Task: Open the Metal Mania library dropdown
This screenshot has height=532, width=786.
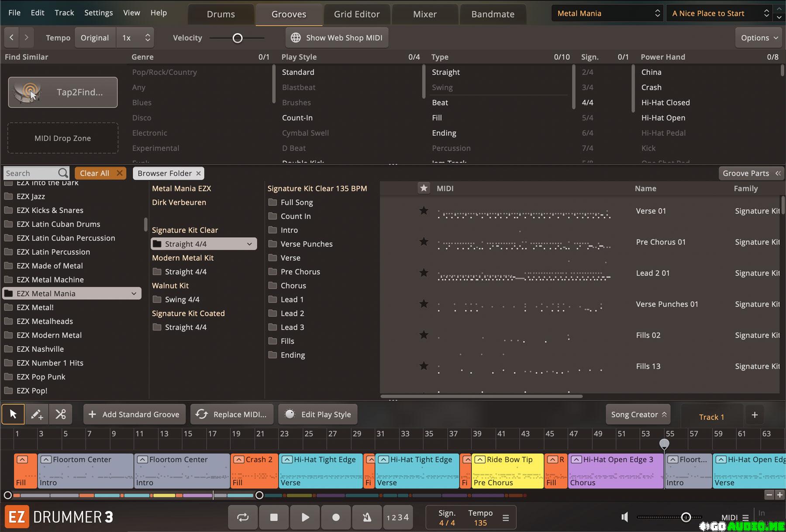Action: pos(608,14)
